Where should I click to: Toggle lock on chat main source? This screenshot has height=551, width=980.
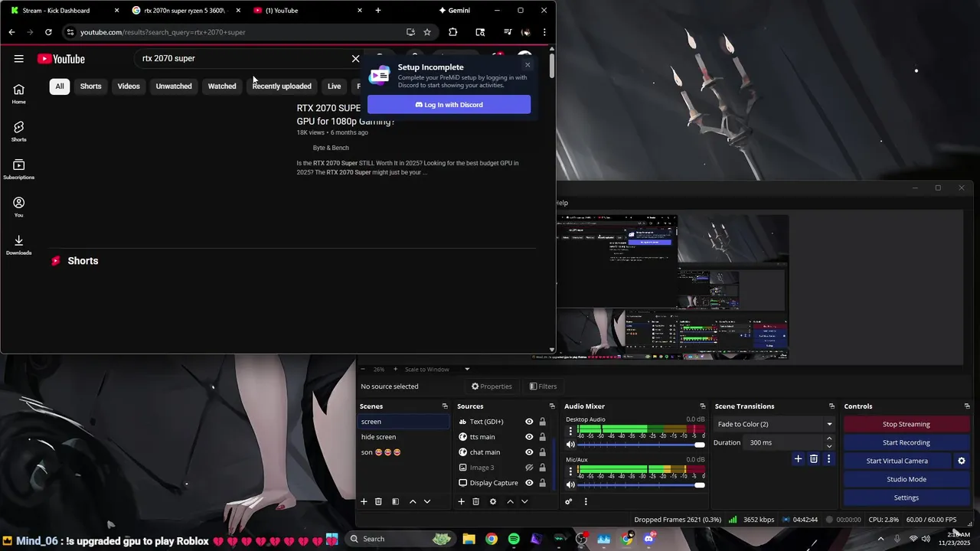542,452
